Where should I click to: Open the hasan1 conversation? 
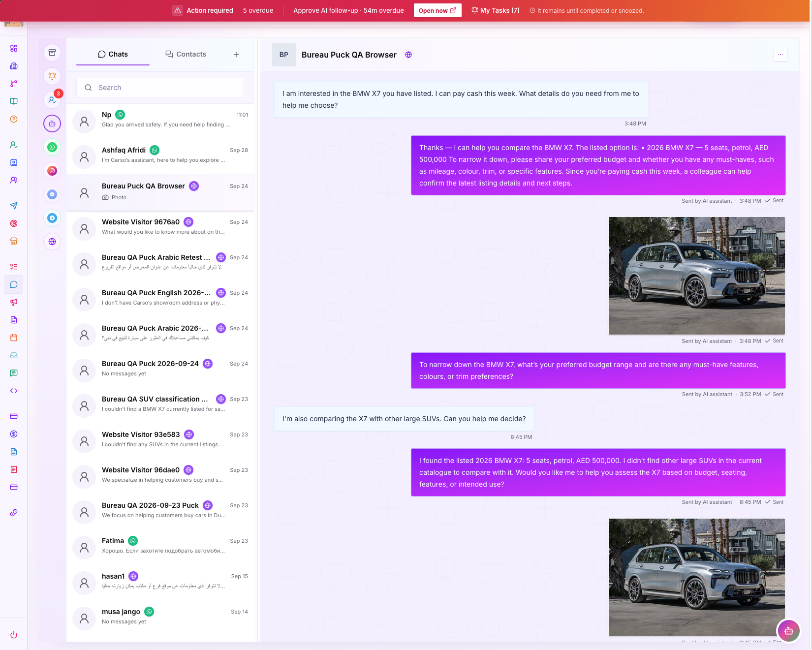point(160,583)
